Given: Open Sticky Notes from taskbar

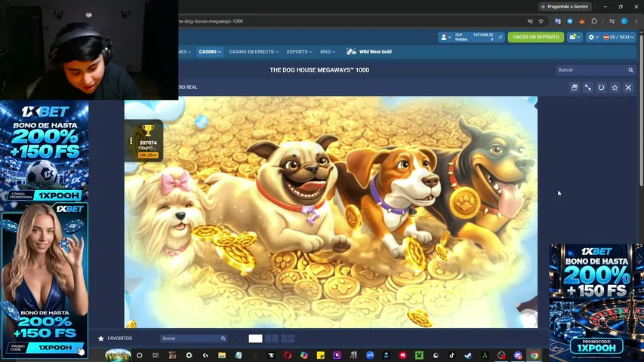Looking at the screenshot, I should point(320,355).
